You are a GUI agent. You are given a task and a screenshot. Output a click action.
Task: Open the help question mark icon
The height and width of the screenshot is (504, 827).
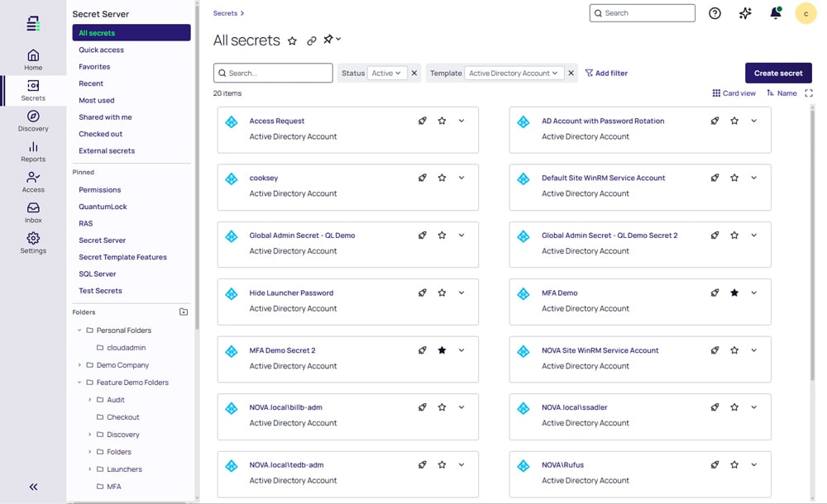715,13
